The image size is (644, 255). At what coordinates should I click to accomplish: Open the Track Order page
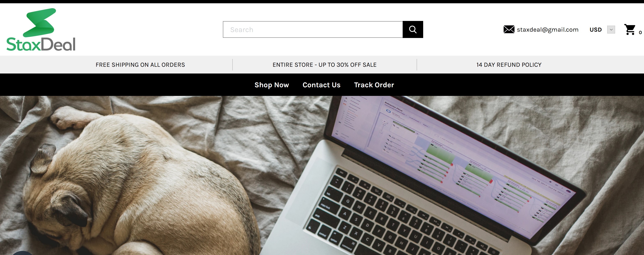pyautogui.click(x=374, y=85)
